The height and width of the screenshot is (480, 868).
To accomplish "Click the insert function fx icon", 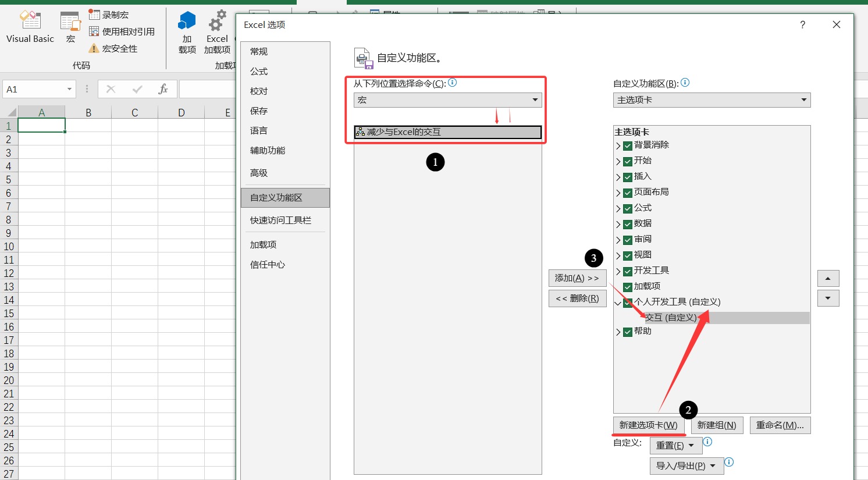I will point(163,89).
